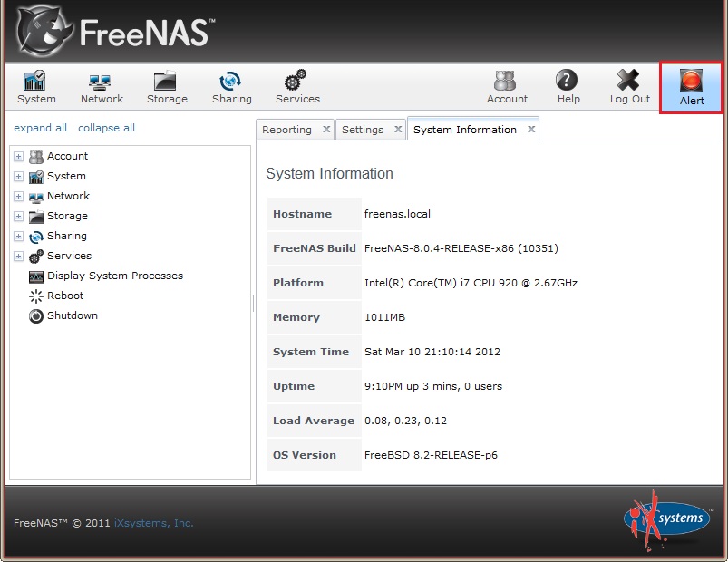Viewport: 728px width, 562px height.
Task: Expand the Storage tree node
Action: pyautogui.click(x=18, y=217)
